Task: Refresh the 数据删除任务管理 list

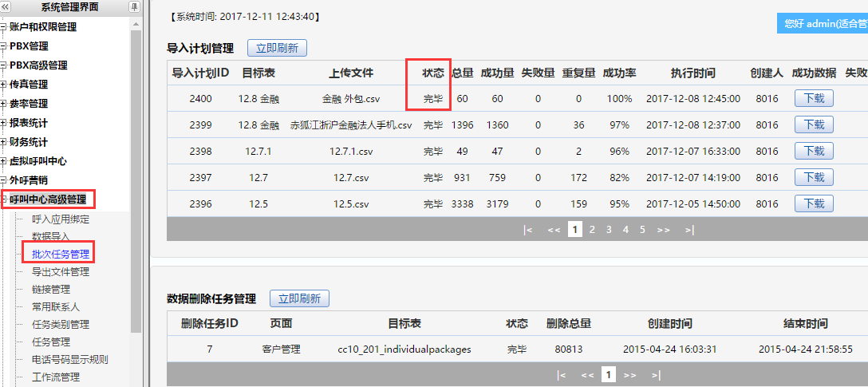Action: tap(299, 299)
